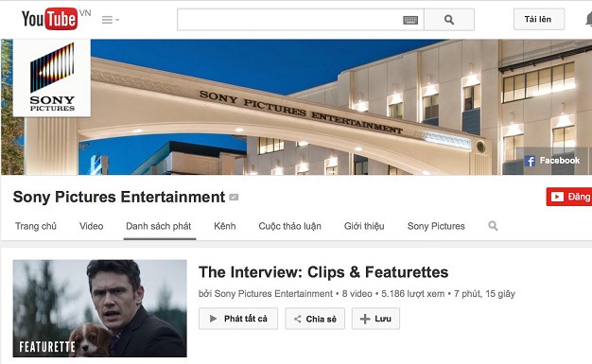Open The Interview: Clips & Featurettes title

(x=323, y=272)
